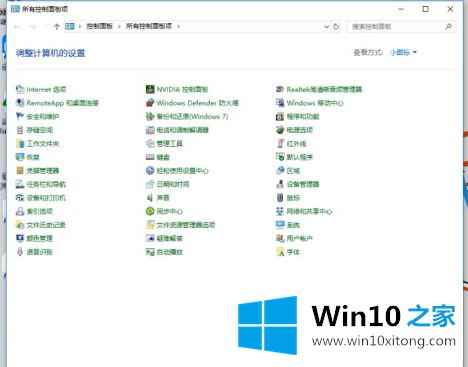Open 同步中心 (Sync Center)
The width and height of the screenshot is (468, 367).
(x=164, y=211)
